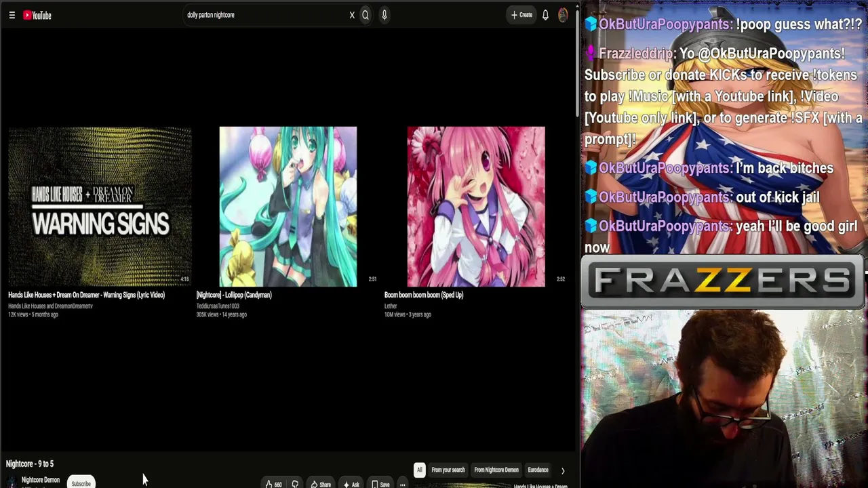Visit the Lether channel link

coord(391,306)
